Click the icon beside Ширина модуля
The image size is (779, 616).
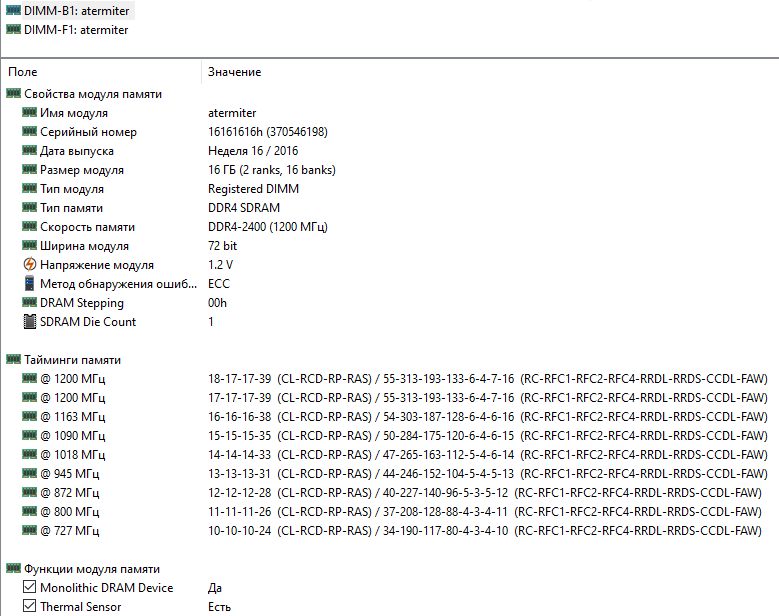coord(29,245)
